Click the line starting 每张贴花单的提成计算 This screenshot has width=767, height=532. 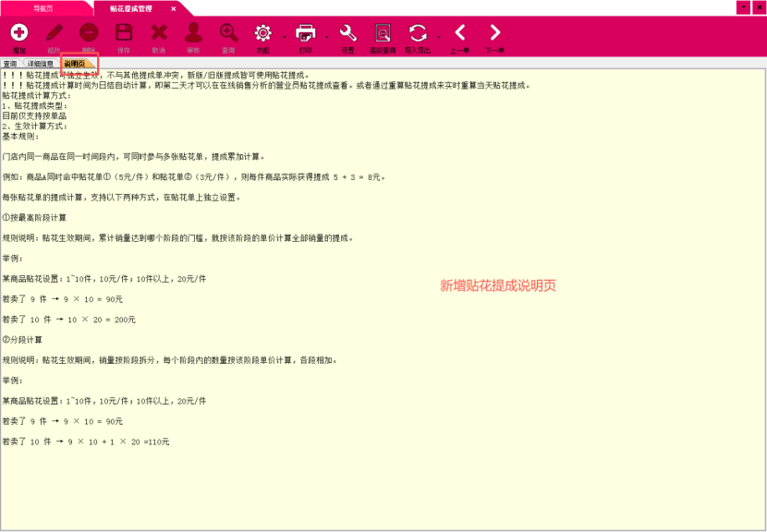(121, 198)
